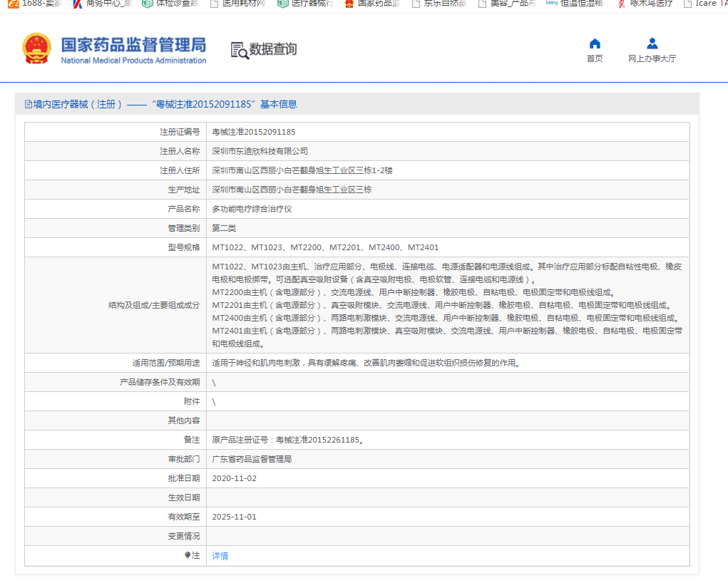Viewport: 728px width, 588px height.
Task: Open the 医用耗材网 bookmark tab
Action: point(237,4)
